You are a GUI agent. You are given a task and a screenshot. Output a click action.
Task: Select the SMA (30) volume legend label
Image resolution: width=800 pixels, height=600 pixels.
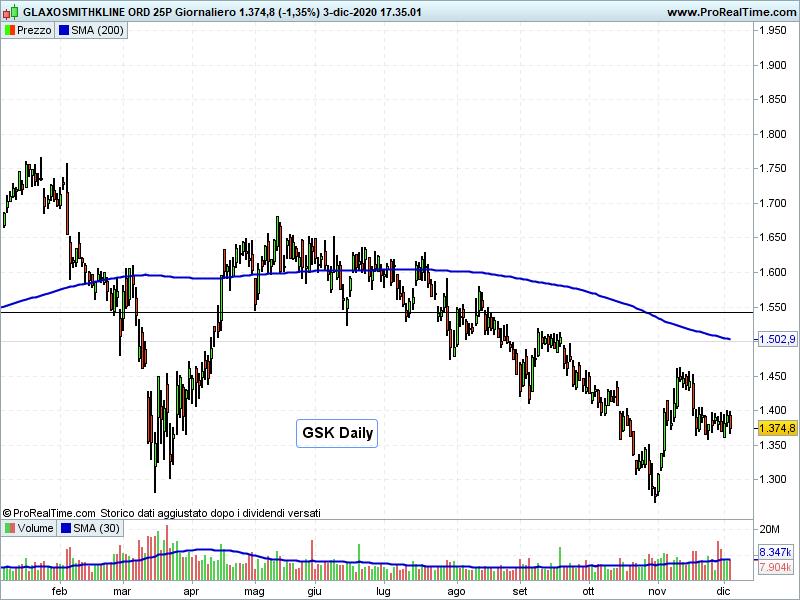(96, 528)
